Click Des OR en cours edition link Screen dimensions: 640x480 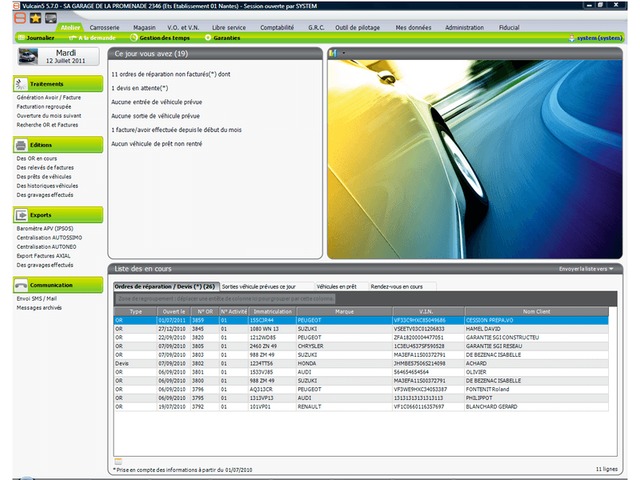point(37,158)
